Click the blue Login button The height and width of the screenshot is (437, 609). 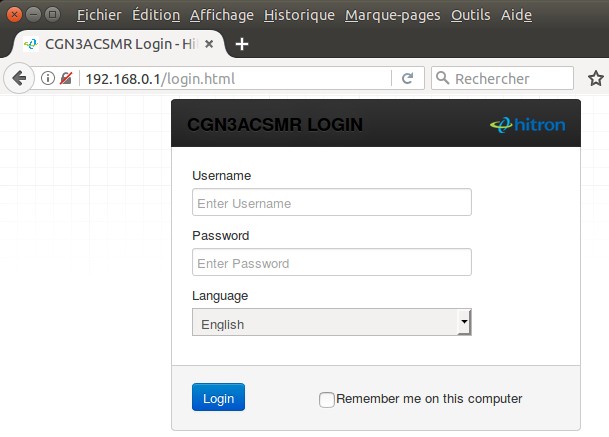click(218, 397)
